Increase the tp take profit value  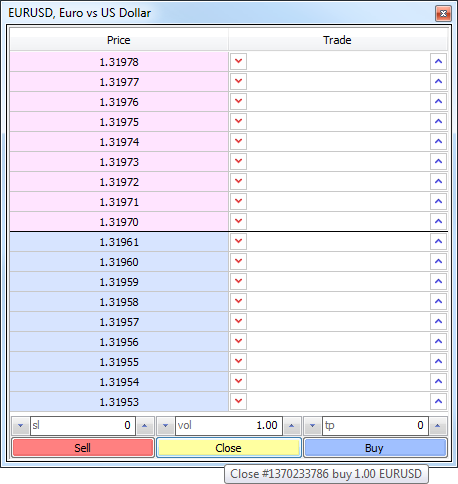(438, 426)
